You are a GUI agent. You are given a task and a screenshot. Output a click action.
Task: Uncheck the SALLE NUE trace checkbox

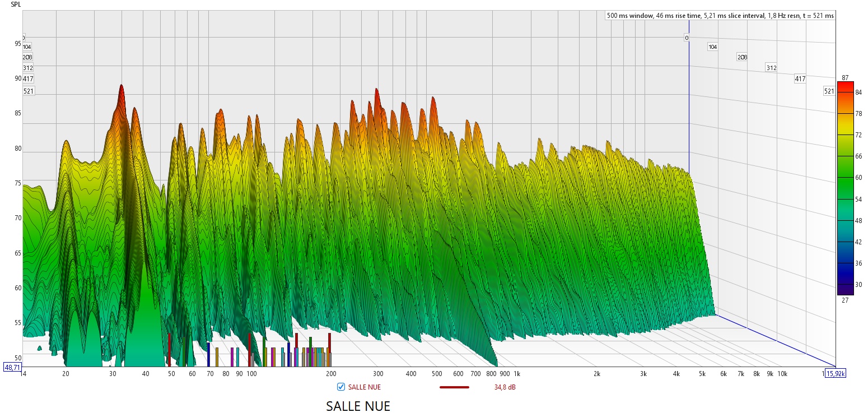[340, 387]
